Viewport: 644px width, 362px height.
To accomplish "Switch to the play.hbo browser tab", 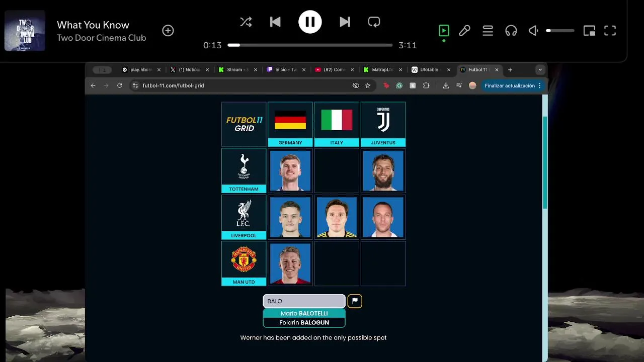I will 140,70.
